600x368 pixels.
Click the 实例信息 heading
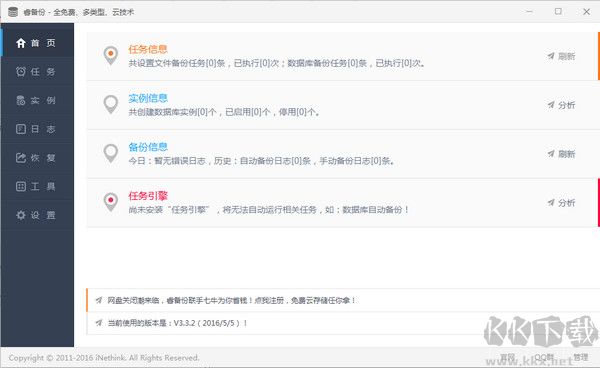pos(148,98)
